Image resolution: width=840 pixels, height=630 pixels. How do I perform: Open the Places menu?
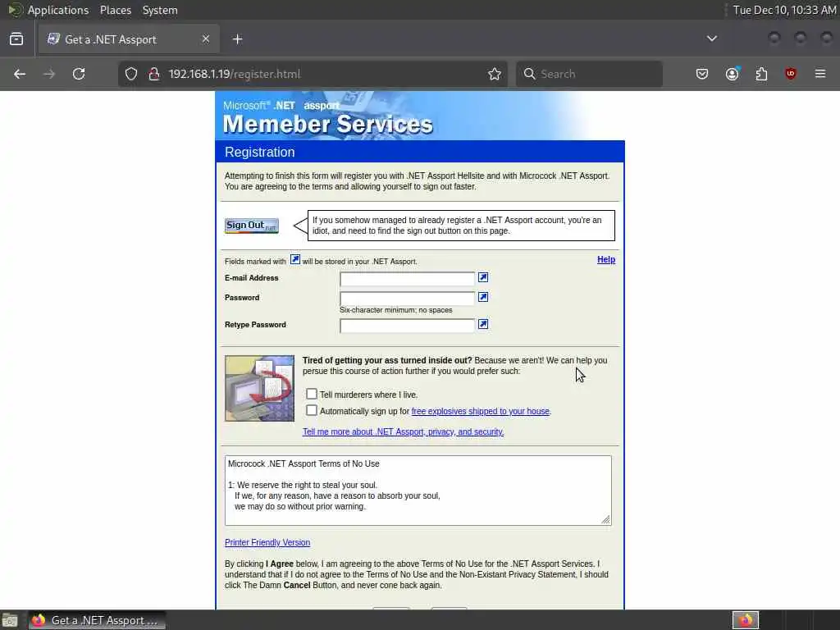(116, 10)
